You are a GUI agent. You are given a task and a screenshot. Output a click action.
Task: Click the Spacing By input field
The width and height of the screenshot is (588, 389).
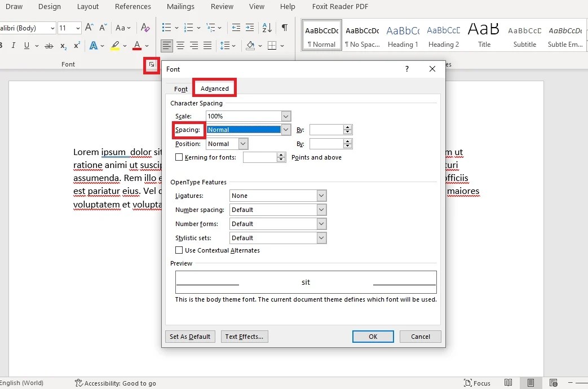[x=327, y=130]
